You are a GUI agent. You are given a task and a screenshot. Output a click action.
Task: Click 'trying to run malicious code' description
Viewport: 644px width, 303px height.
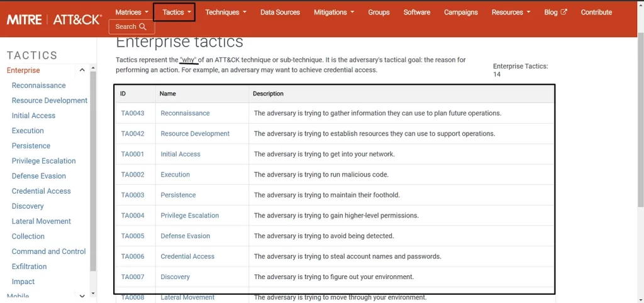321,175
